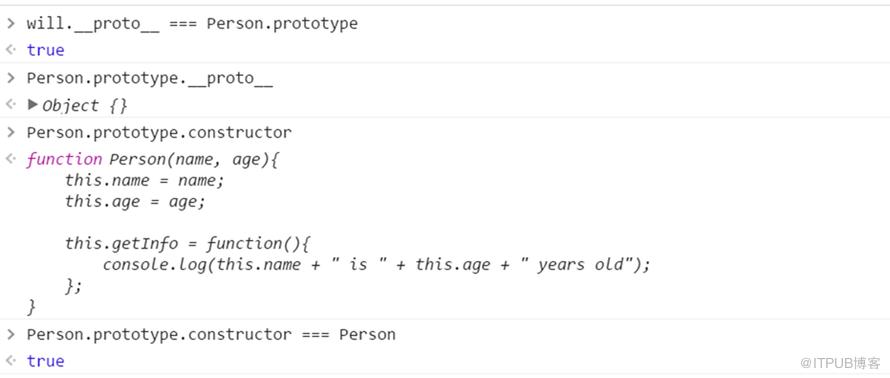Select the Person.prototype.constructor command text
Image resolution: width=890 pixels, height=378 pixels.
[x=159, y=133]
